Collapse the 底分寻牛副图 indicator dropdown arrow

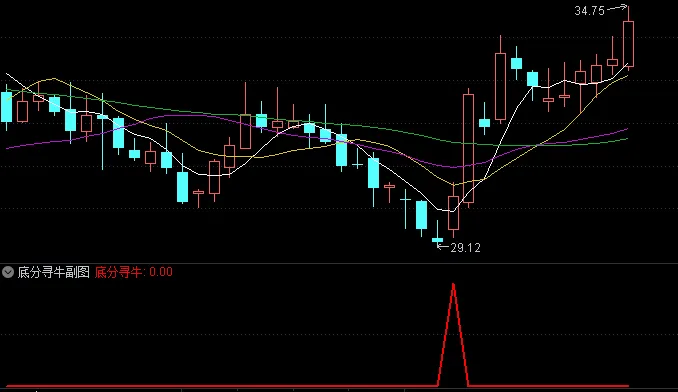pos(8,272)
